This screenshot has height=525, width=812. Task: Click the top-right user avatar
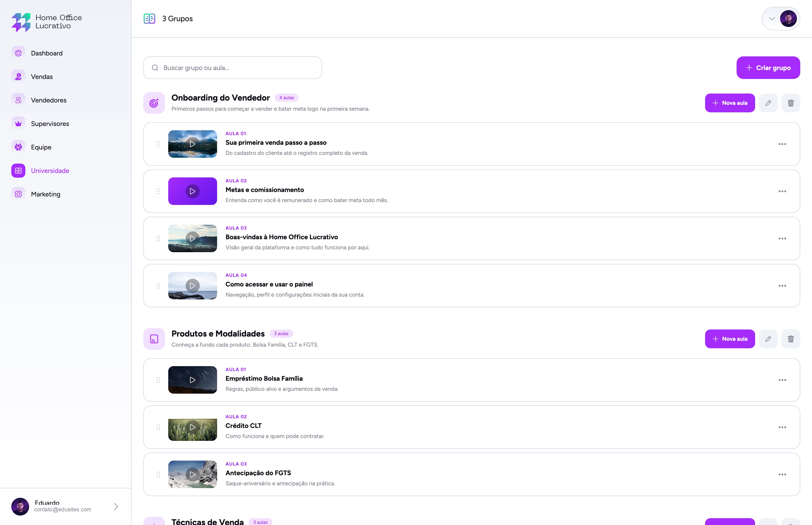(788, 18)
